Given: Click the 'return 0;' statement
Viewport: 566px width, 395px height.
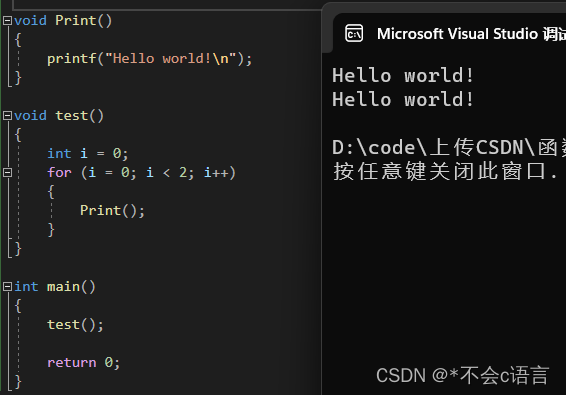Looking at the screenshot, I should (x=83, y=363).
